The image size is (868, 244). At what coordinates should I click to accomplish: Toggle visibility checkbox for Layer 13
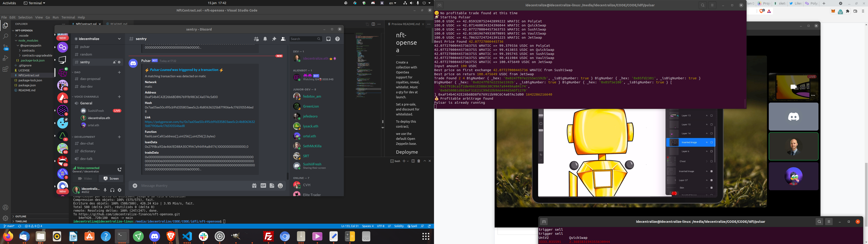[x=712, y=116]
